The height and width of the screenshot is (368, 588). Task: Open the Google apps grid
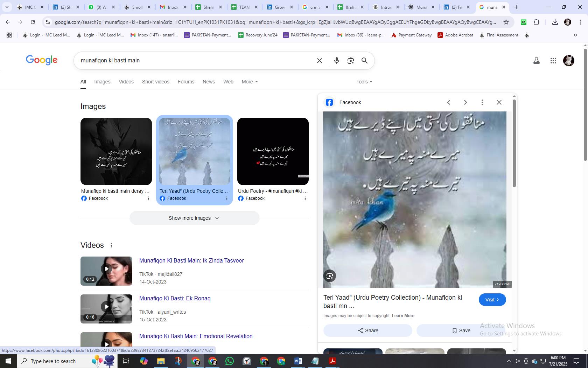point(553,61)
